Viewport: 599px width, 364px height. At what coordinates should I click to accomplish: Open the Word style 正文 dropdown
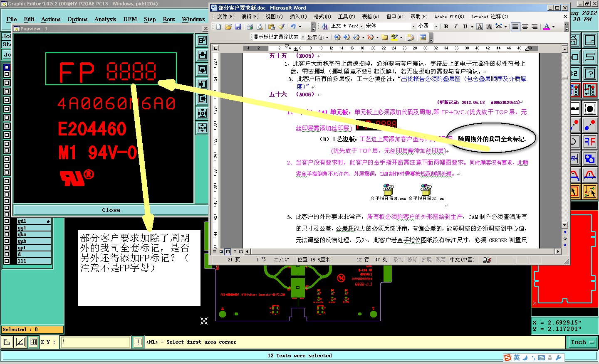361,26
